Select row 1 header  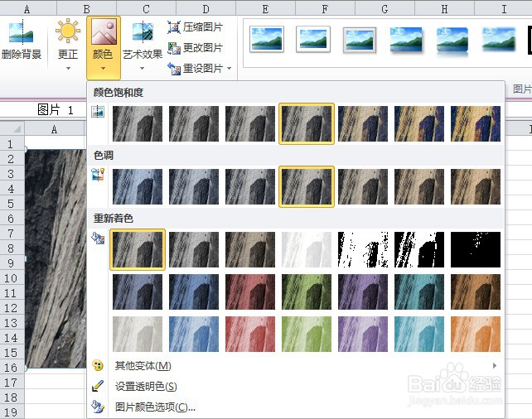coord(11,144)
